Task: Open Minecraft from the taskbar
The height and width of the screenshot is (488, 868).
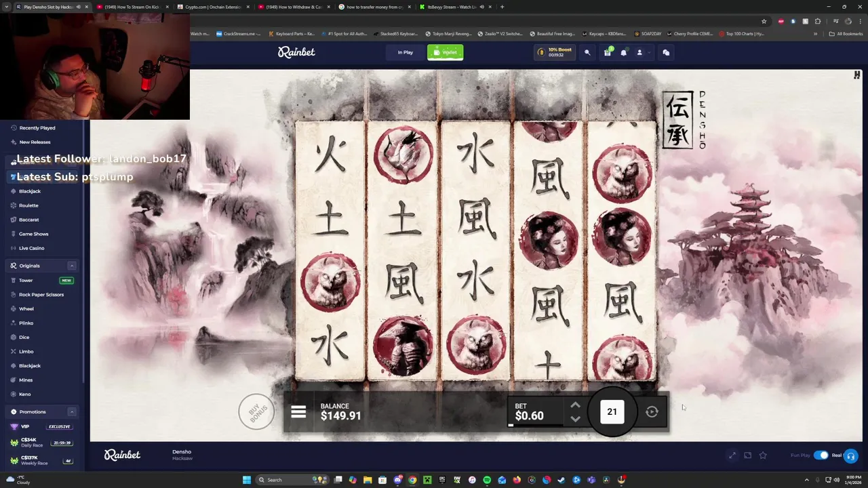Action: coord(427,480)
